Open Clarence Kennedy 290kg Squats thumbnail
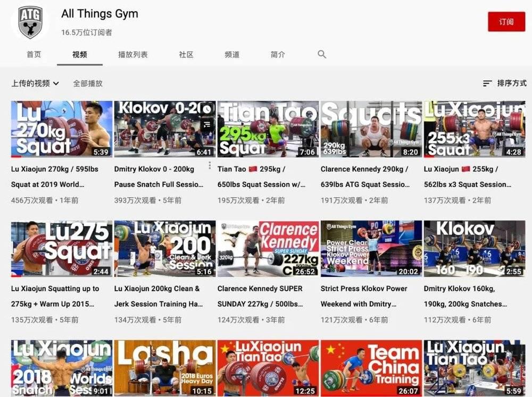The image size is (532, 397). pos(371,129)
